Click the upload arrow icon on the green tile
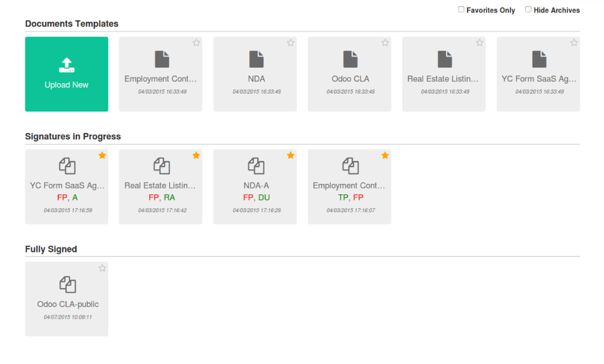The width and height of the screenshot is (604, 364). tap(67, 65)
